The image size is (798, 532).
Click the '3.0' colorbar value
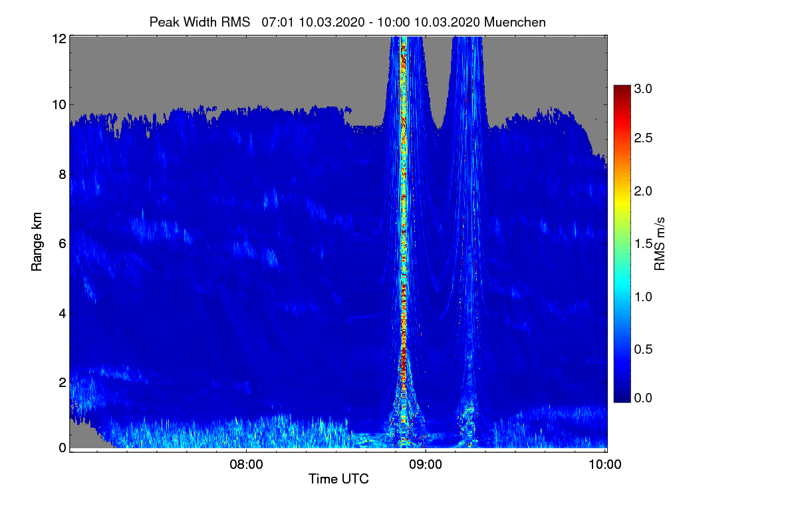click(x=643, y=88)
